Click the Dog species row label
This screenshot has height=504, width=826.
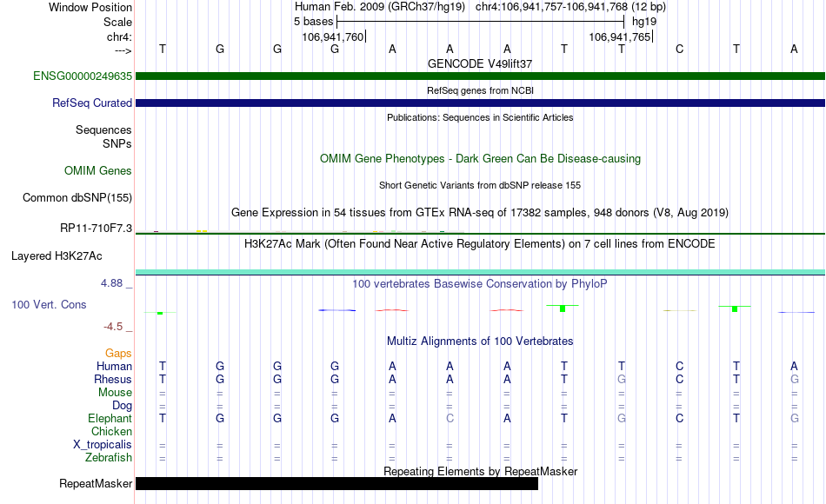tap(122, 406)
